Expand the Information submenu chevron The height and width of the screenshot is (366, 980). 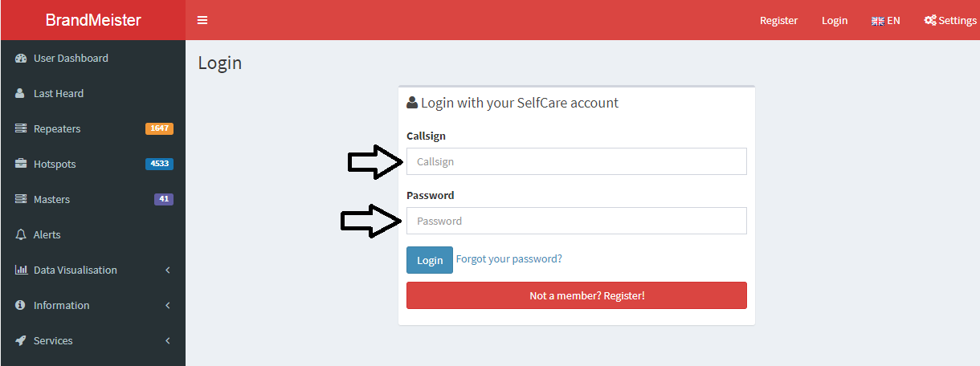point(168,306)
